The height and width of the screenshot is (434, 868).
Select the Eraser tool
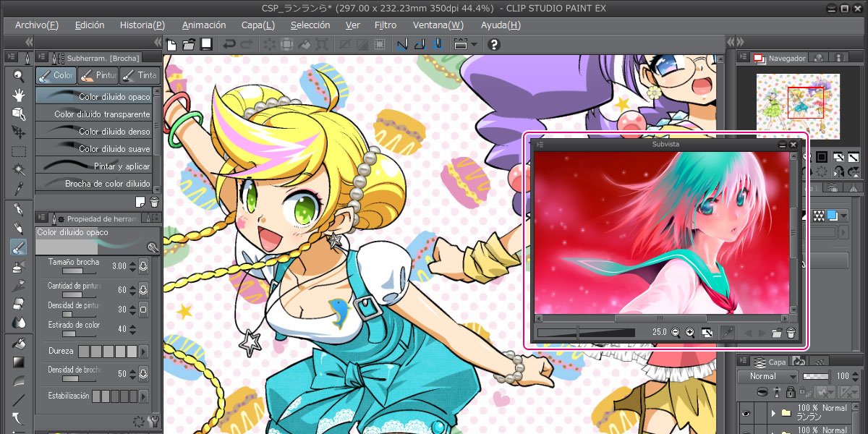click(x=19, y=304)
